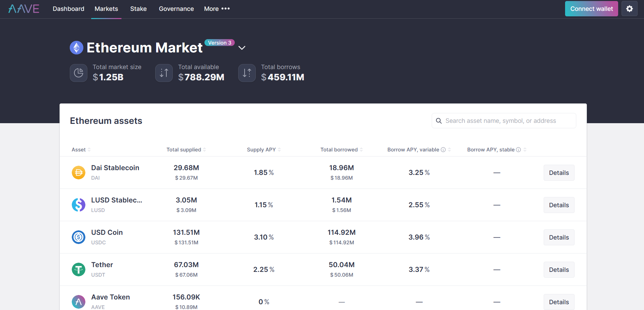Click the Version 3 badge
Viewport: 644px width, 310px height.
219,43
